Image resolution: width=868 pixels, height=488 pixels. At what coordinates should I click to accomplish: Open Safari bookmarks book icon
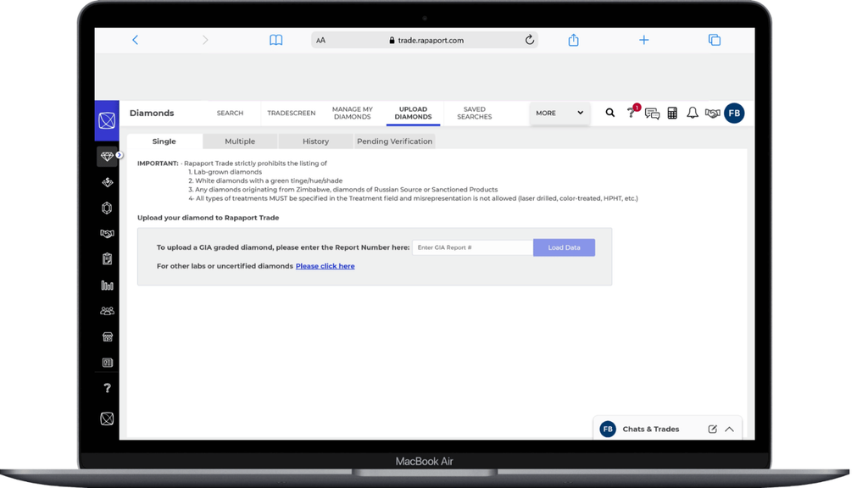(x=275, y=40)
